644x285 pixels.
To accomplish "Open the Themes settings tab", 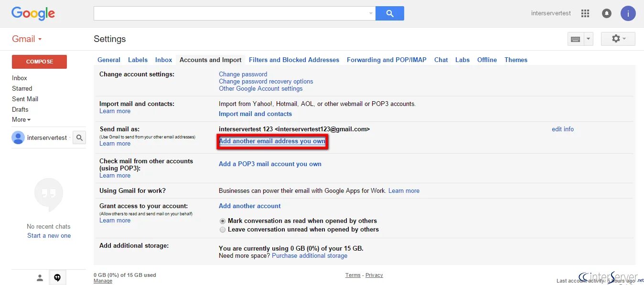I will (516, 60).
